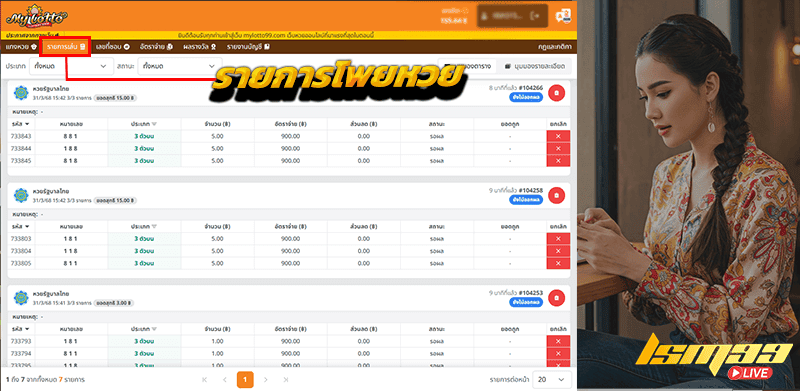Click the Mylotto logo

point(37,16)
